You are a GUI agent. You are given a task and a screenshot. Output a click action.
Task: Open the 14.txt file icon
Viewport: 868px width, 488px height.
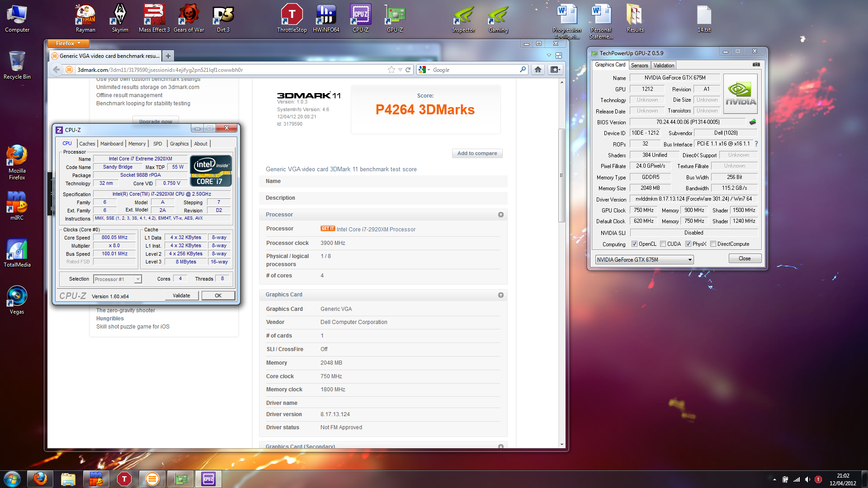(x=704, y=18)
